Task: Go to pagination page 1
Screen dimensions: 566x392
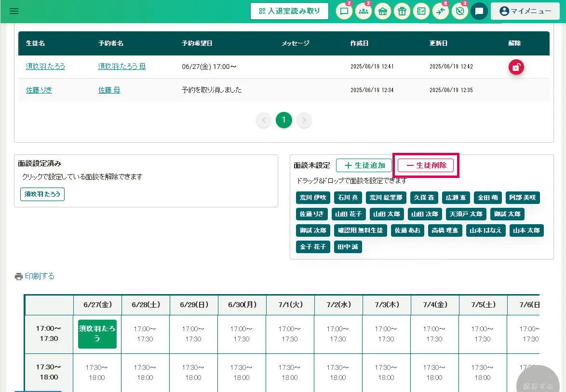Action: coord(283,120)
